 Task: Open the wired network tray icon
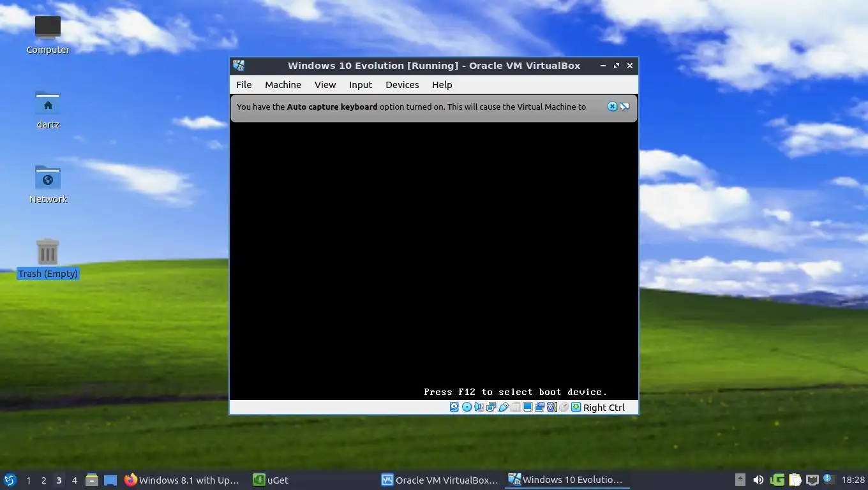click(812, 480)
